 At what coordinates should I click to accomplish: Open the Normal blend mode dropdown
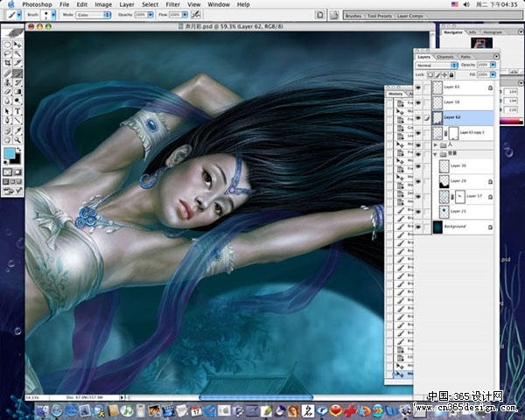[437, 65]
